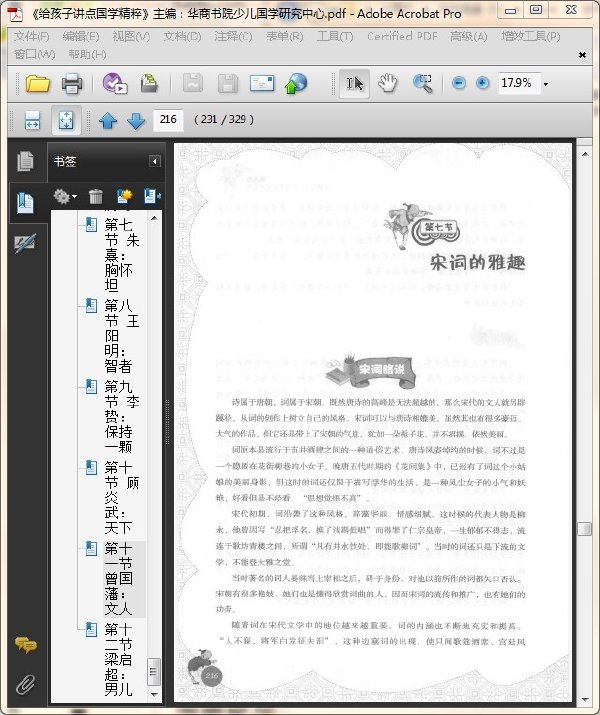
Task: Select bookmark 第九节 李贽
Action: pos(122,416)
